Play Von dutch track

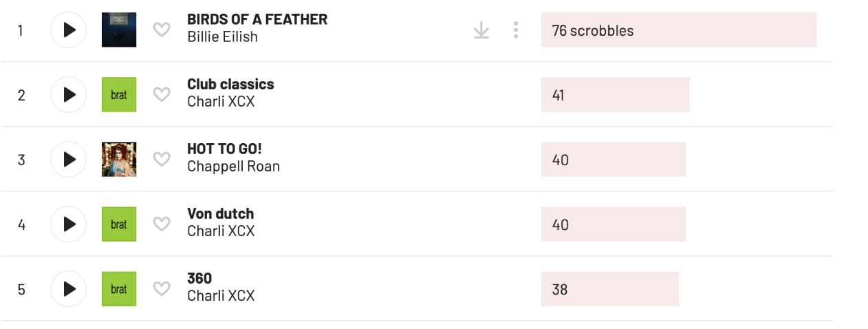coord(69,224)
